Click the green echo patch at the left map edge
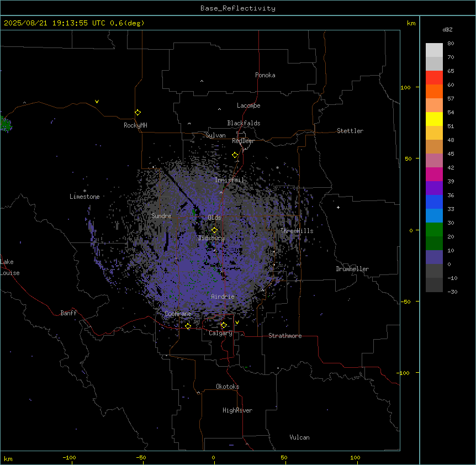 pos(6,124)
